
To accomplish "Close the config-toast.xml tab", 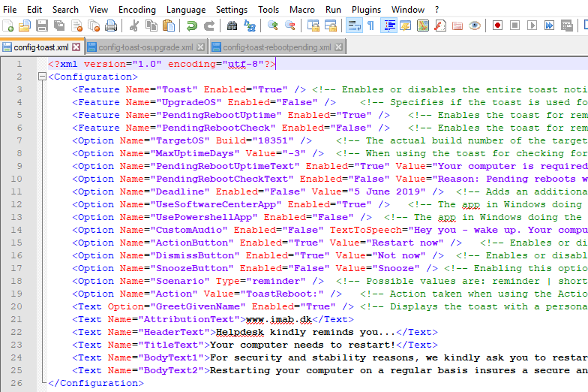I will [x=76, y=47].
